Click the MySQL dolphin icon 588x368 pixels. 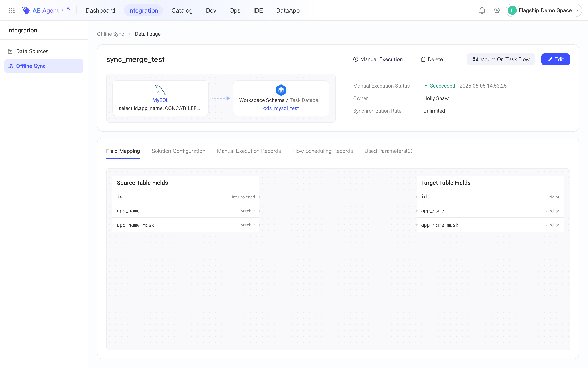click(161, 90)
